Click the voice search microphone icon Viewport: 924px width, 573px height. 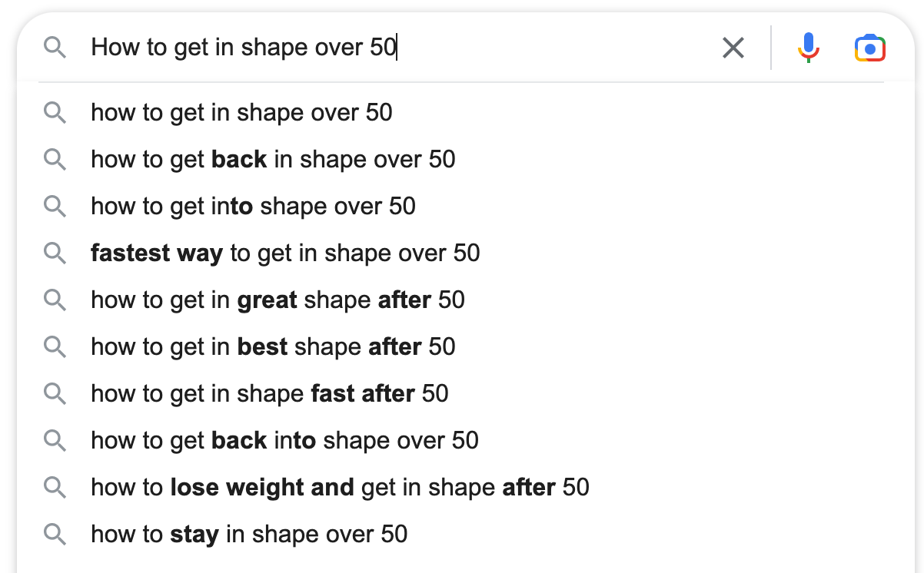point(808,48)
